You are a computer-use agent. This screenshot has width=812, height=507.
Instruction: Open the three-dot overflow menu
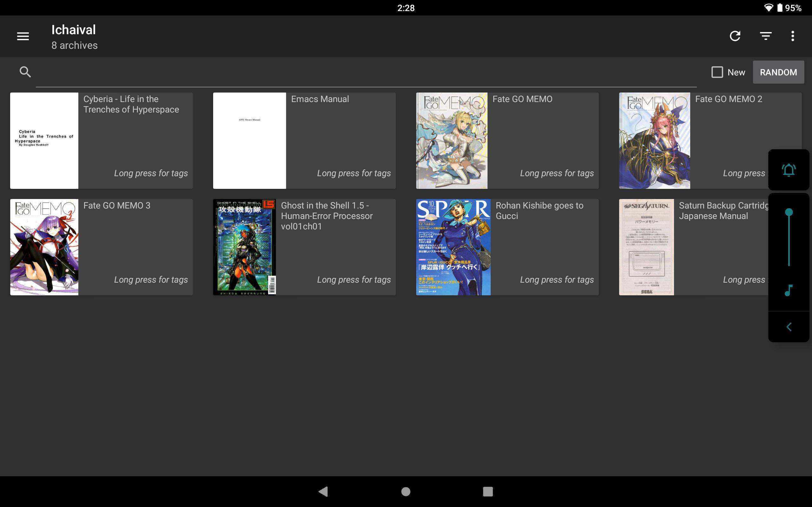click(793, 36)
